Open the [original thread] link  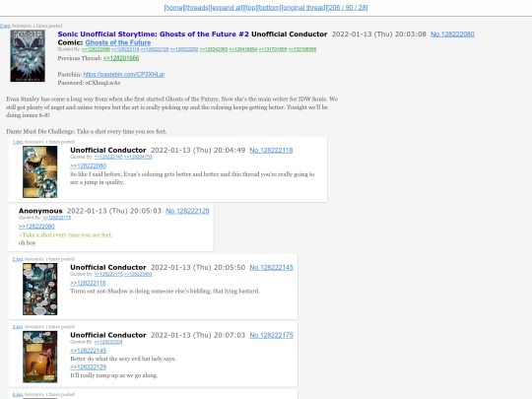(x=304, y=8)
